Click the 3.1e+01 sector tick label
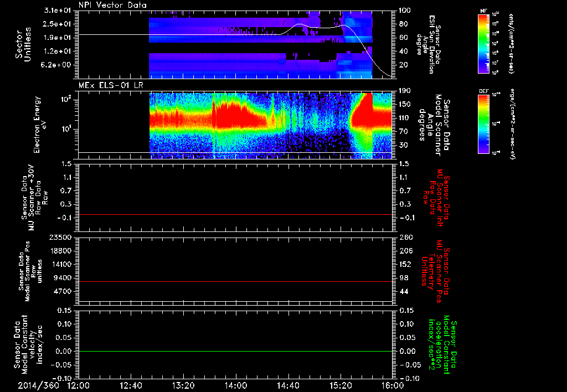 (x=58, y=11)
